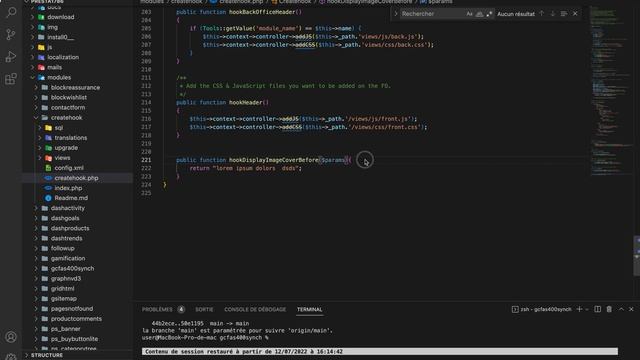Image resolution: width=640 pixels, height=360 pixels.
Task: Expand the contactform folder
Action: coord(36,107)
